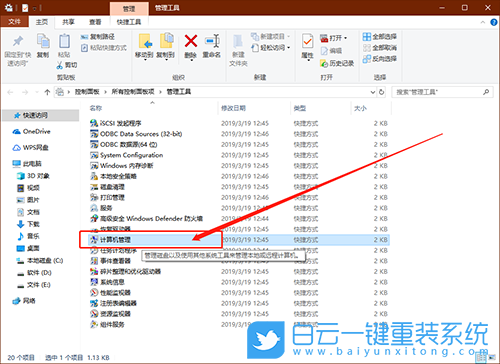The image size is (500, 364).
Task: Click the 磁盘清理 icon
Action: 94,187
